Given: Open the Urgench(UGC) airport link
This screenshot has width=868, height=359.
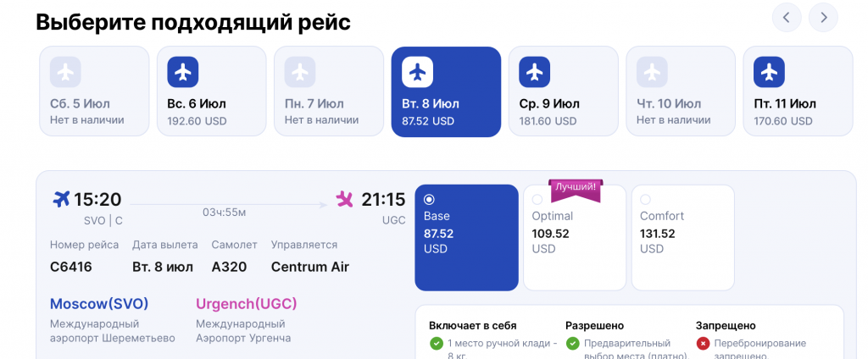Looking at the screenshot, I should click(247, 304).
